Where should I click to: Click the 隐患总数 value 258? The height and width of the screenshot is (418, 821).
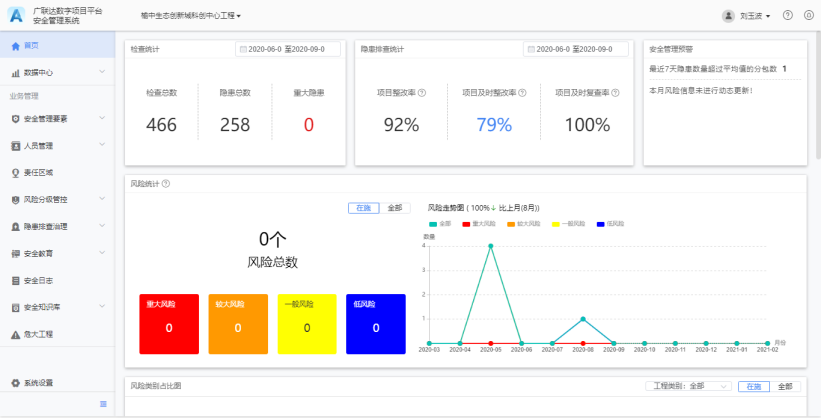click(235, 125)
